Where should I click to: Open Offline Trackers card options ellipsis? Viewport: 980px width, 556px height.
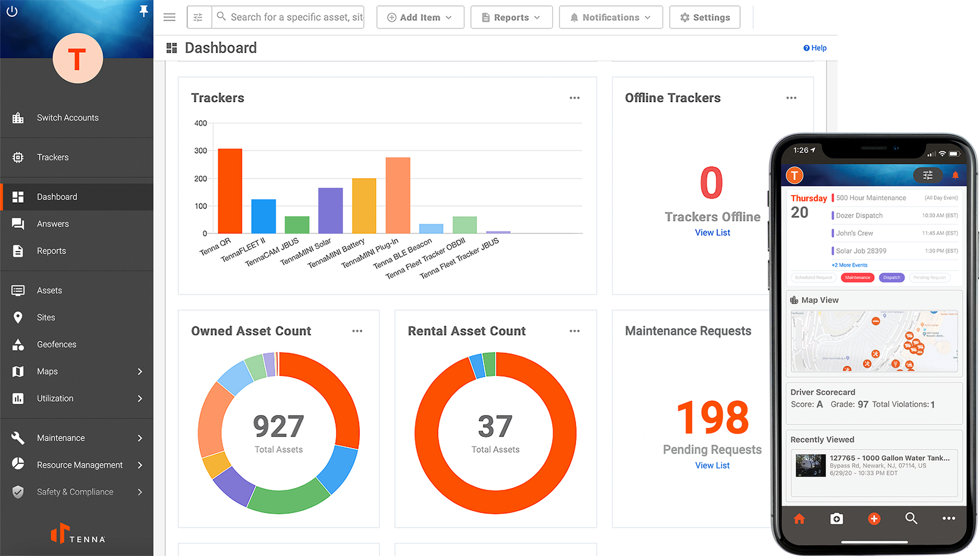tap(791, 98)
